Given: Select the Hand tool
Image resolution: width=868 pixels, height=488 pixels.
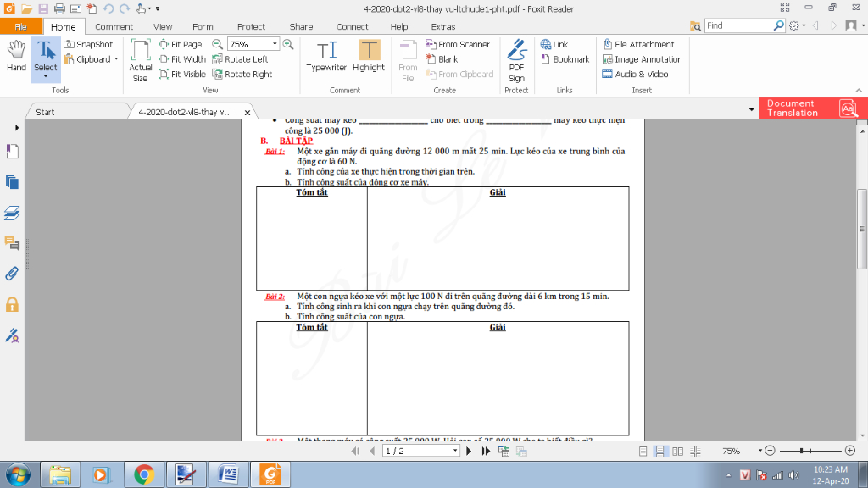Looking at the screenshot, I should pyautogui.click(x=16, y=56).
